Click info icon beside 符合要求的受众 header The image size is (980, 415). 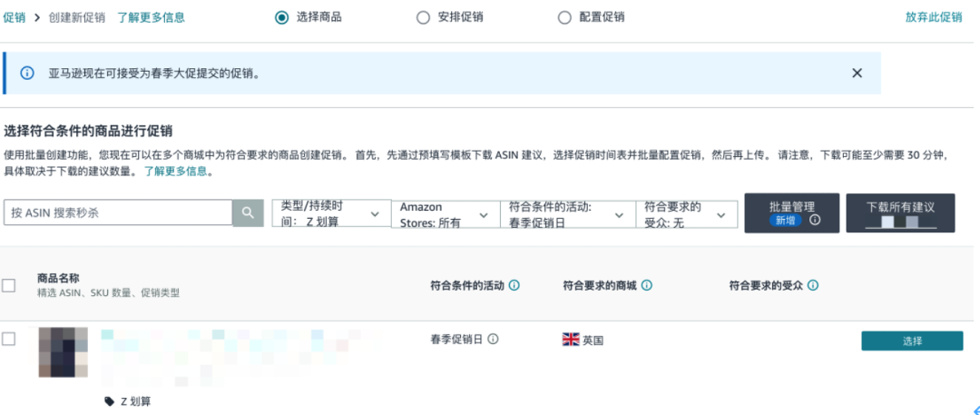click(813, 285)
